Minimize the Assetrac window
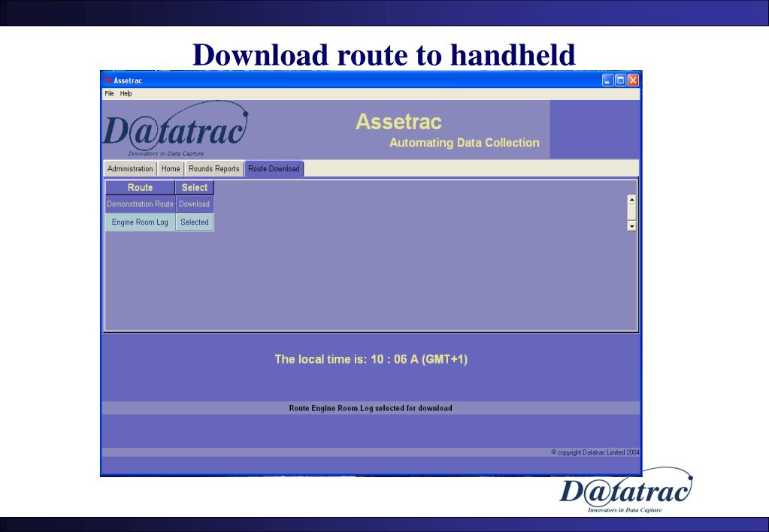769x532 pixels. 607,80
